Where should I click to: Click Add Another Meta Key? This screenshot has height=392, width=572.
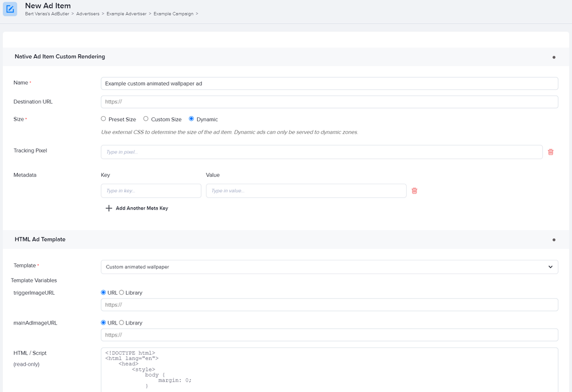(142, 208)
